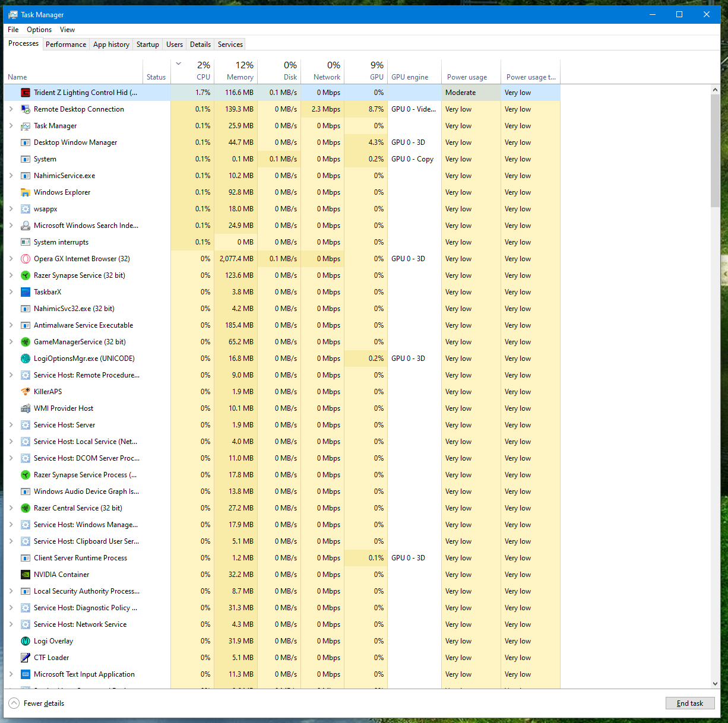
Task: Click the scroll down arrow of process list
Action: [x=715, y=684]
